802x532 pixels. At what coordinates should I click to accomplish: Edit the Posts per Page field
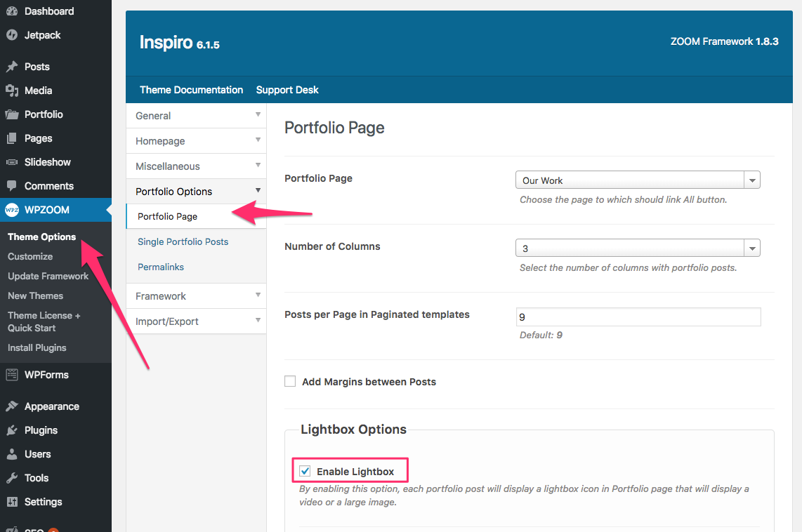point(638,317)
